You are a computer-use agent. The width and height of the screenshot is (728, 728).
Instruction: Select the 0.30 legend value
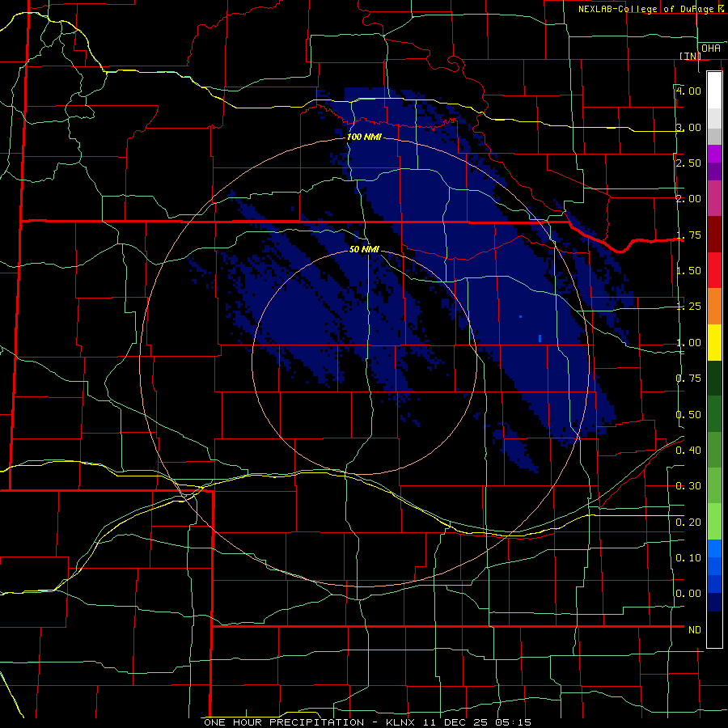point(688,486)
